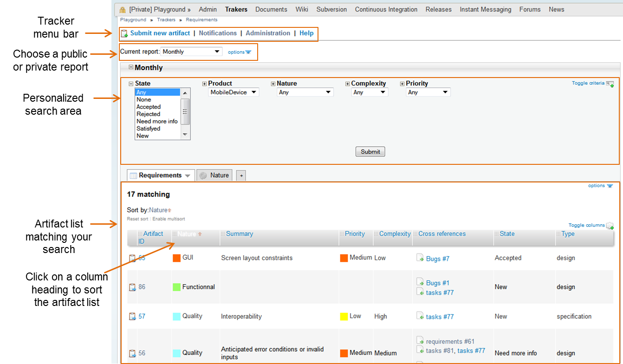Select Need more info state option
This screenshot has height=364, width=623.
pyautogui.click(x=157, y=121)
